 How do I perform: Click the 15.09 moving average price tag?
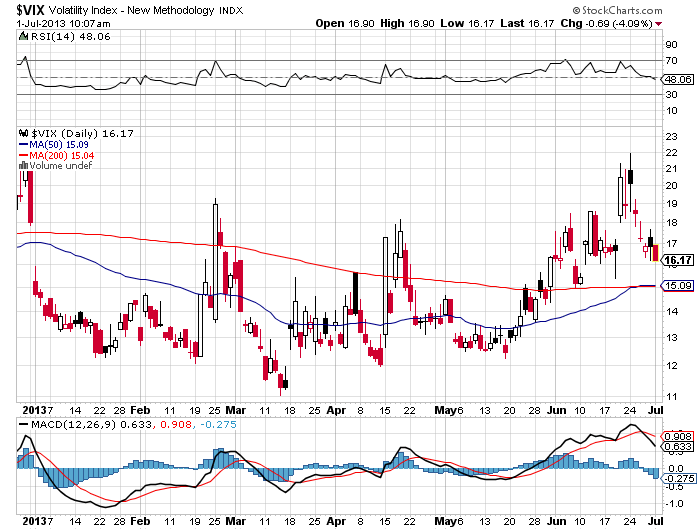678,285
